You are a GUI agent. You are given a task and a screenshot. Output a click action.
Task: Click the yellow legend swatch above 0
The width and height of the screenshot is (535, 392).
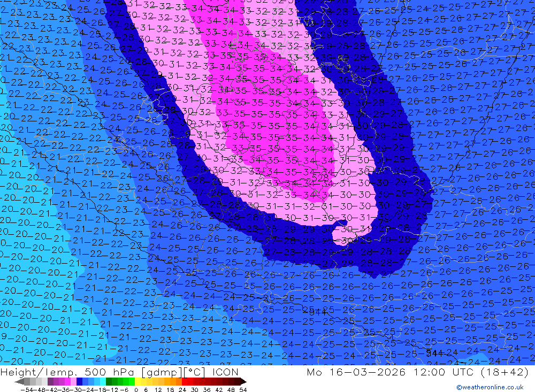[x=138, y=381]
